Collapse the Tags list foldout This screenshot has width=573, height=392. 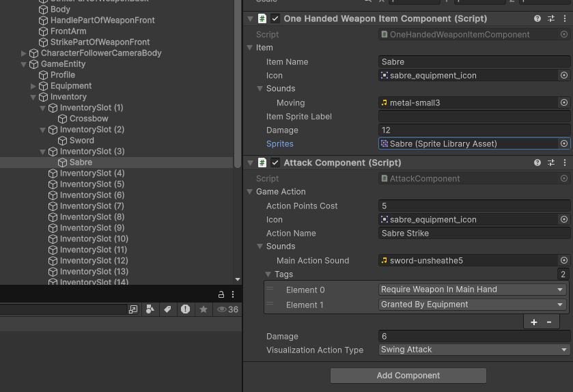268,274
